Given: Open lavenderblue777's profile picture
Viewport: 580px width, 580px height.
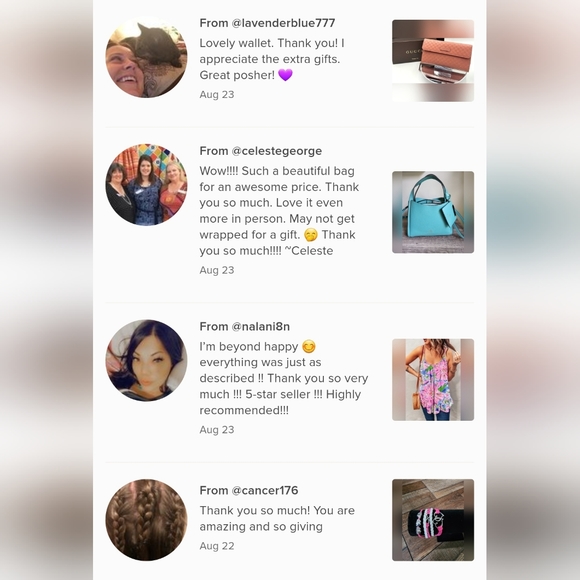Looking at the screenshot, I should click(146, 57).
